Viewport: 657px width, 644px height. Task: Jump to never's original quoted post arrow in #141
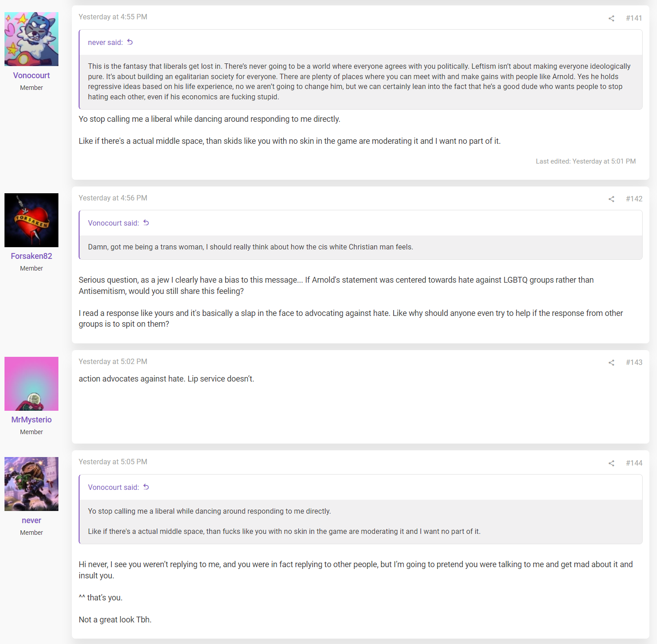tap(130, 42)
